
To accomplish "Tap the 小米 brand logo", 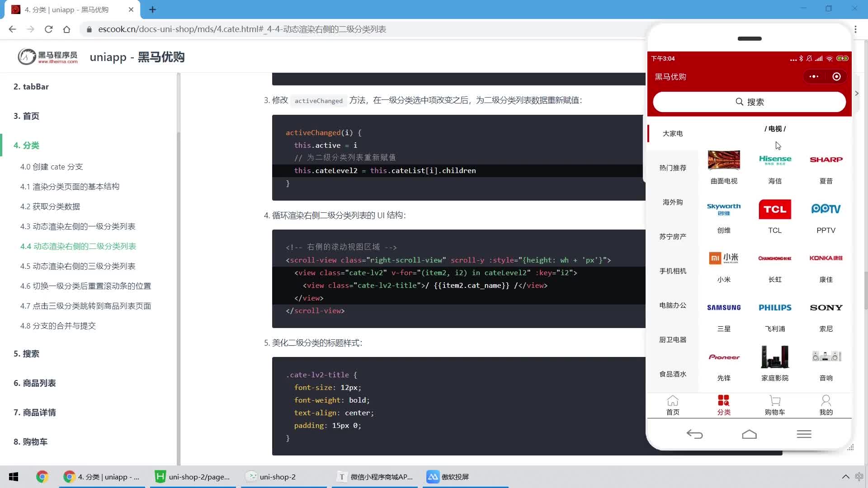I will pos(724,258).
